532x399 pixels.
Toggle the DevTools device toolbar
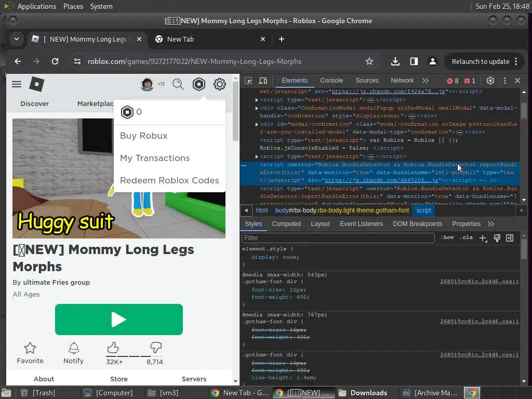pos(263,81)
